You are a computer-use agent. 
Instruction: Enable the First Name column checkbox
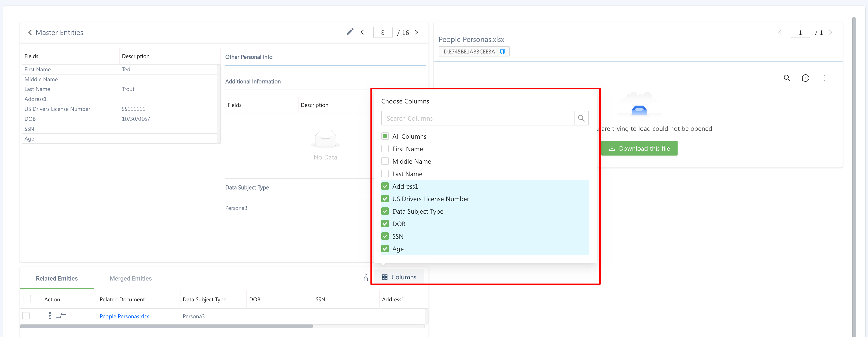click(x=385, y=149)
